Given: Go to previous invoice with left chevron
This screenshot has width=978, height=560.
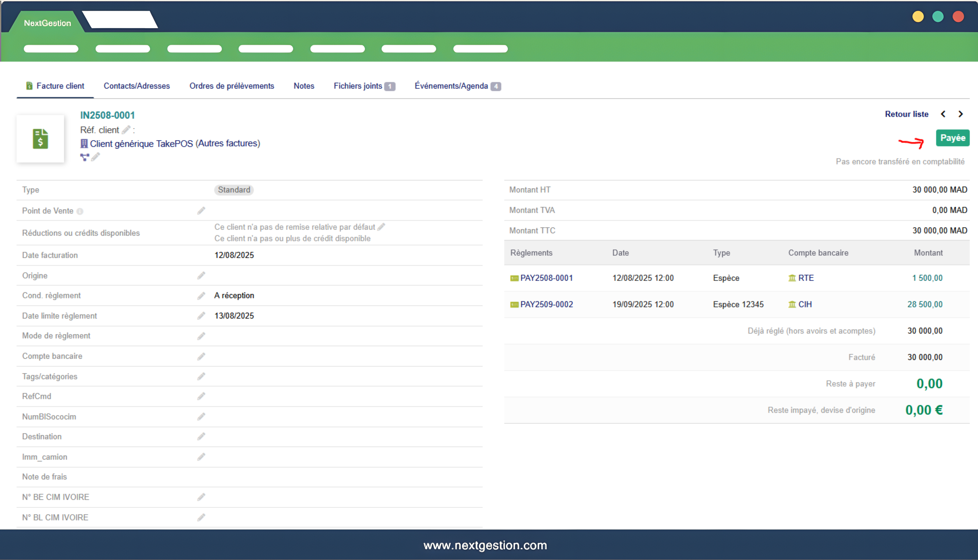Looking at the screenshot, I should coord(943,114).
